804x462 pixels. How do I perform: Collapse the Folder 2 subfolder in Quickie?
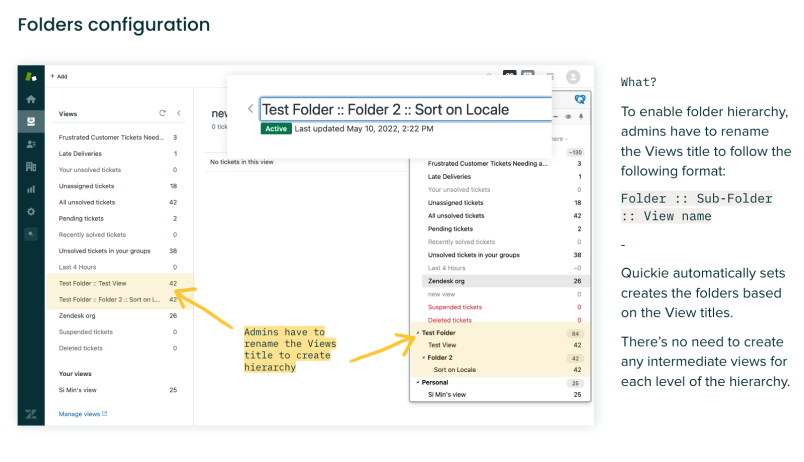point(424,357)
